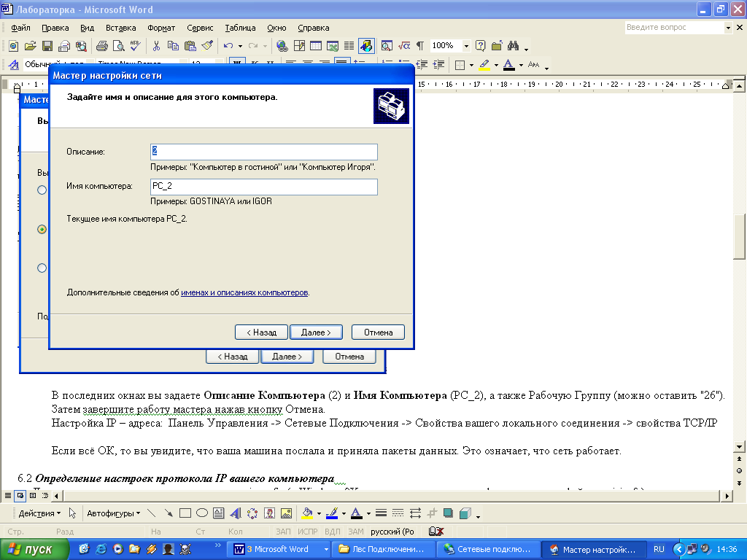747x560 pixels.
Task: Click Отмена in the background wizard window
Action: point(349,357)
